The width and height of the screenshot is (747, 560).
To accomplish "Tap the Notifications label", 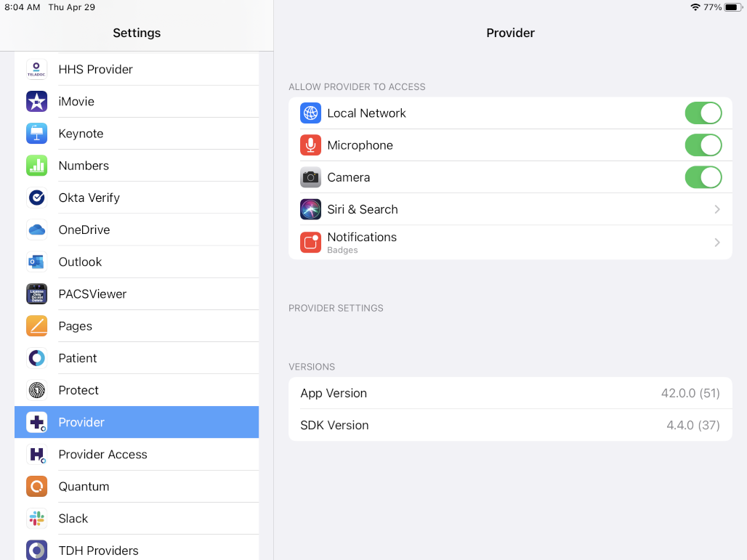I will pos(362,237).
